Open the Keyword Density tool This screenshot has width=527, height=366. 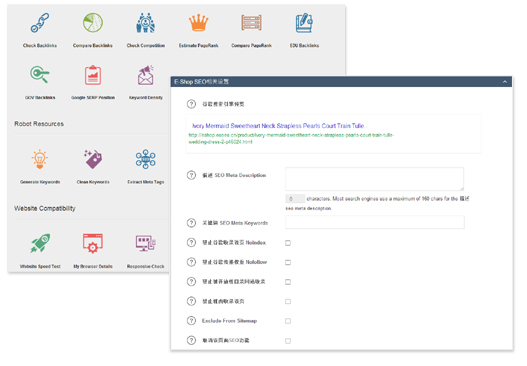[146, 75]
